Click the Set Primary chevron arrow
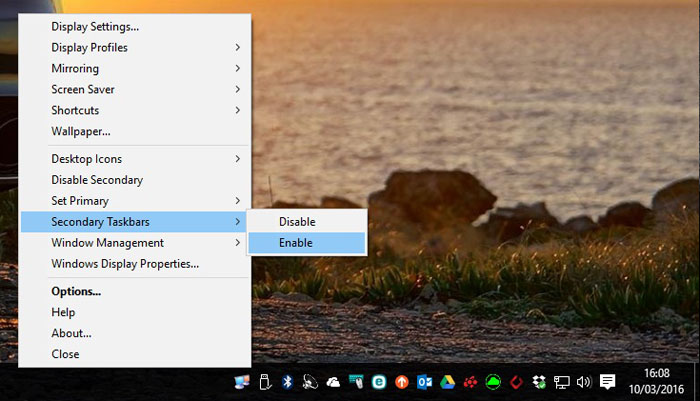The image size is (700, 401). [238, 201]
